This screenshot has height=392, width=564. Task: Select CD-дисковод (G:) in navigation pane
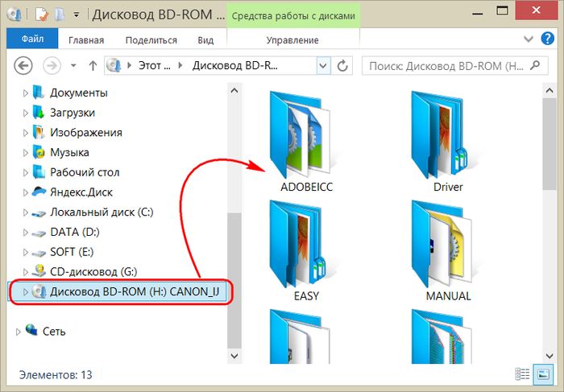[x=93, y=271]
